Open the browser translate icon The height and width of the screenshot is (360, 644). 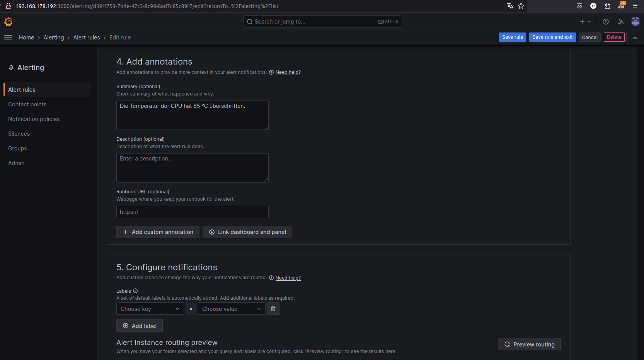(x=510, y=6)
